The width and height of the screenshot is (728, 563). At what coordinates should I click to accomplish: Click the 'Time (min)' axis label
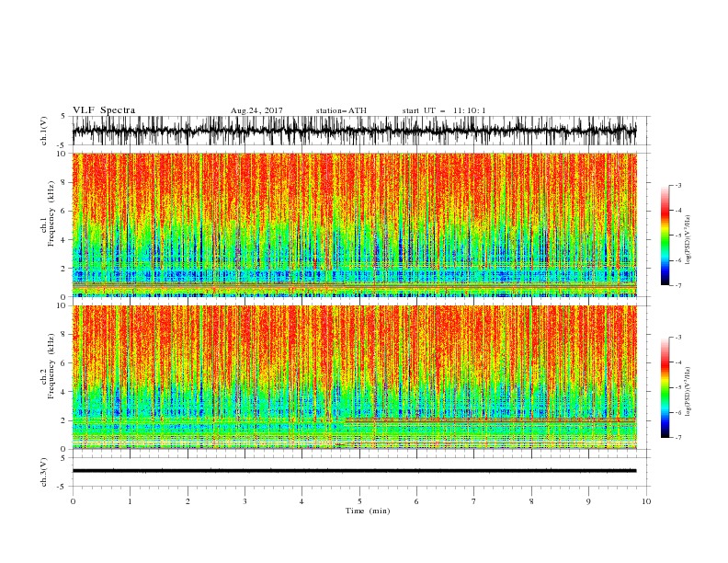tap(368, 511)
